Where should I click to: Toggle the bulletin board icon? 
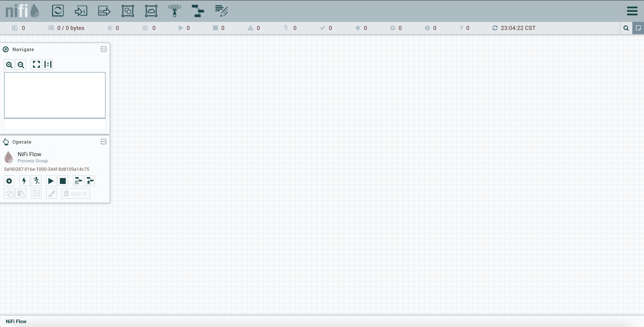pos(638,28)
